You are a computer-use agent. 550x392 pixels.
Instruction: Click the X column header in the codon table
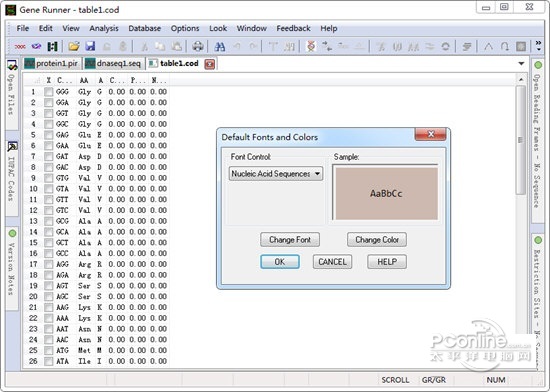[x=48, y=81]
